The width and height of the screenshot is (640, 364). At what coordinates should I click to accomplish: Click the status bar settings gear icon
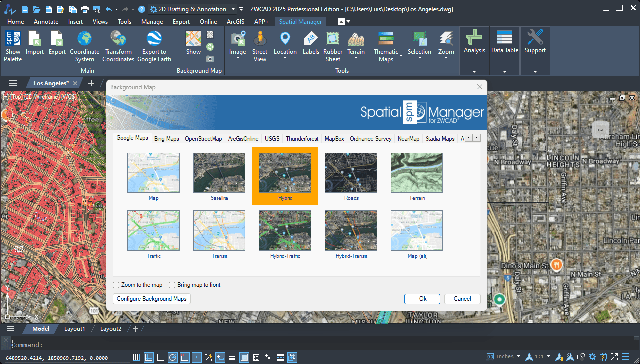592,357
